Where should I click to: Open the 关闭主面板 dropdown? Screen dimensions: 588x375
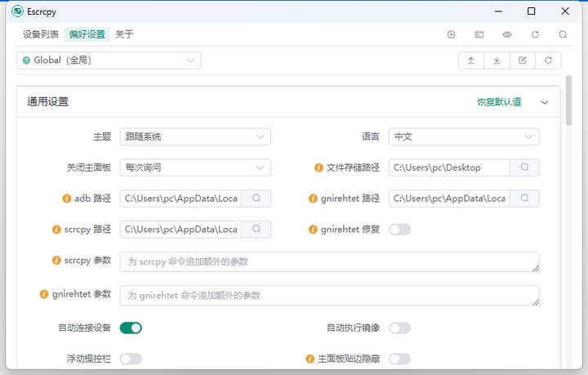(195, 167)
